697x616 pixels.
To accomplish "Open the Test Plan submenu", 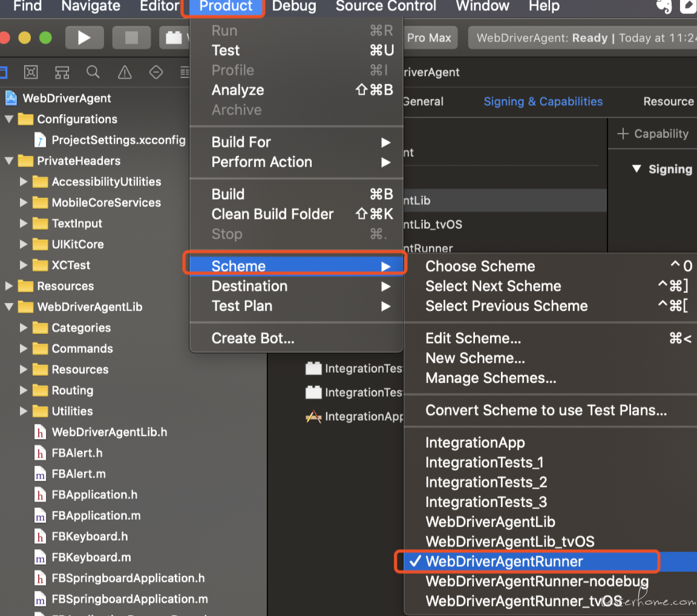I will click(x=296, y=306).
